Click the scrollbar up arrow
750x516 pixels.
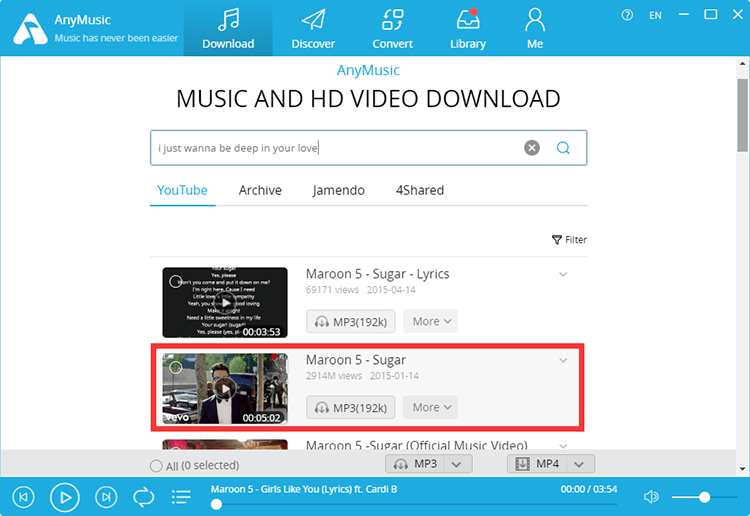click(742, 63)
